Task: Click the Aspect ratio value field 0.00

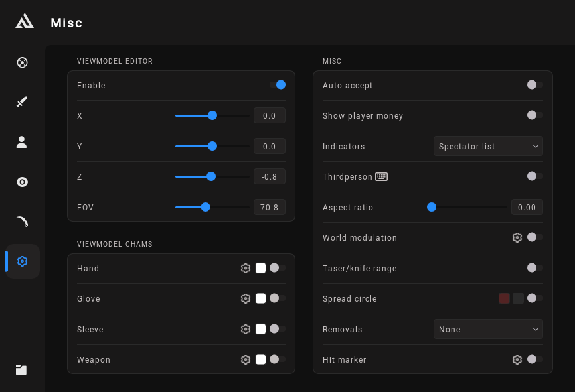Action: 527,207
